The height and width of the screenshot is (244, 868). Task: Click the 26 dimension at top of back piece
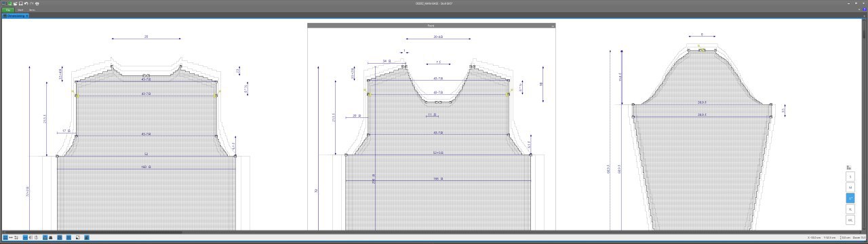[x=146, y=37]
